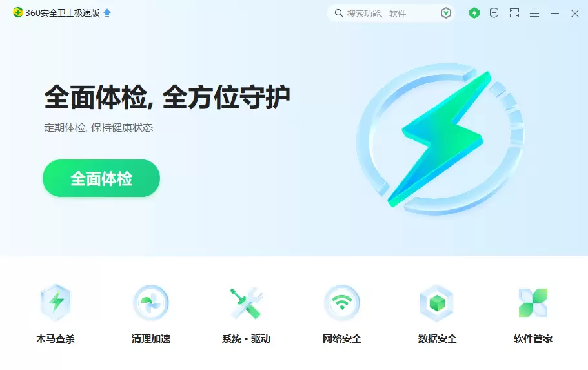This screenshot has height=370, width=588.
Task: Open the 数据安全 green cube icon
Action: click(437, 302)
